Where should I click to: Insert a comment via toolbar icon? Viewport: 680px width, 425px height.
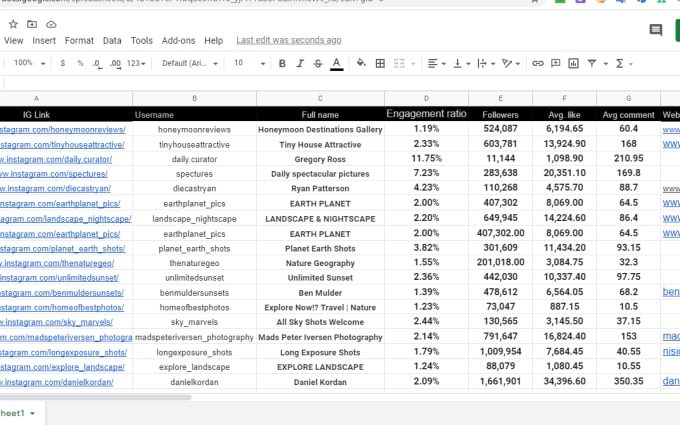[x=556, y=63]
